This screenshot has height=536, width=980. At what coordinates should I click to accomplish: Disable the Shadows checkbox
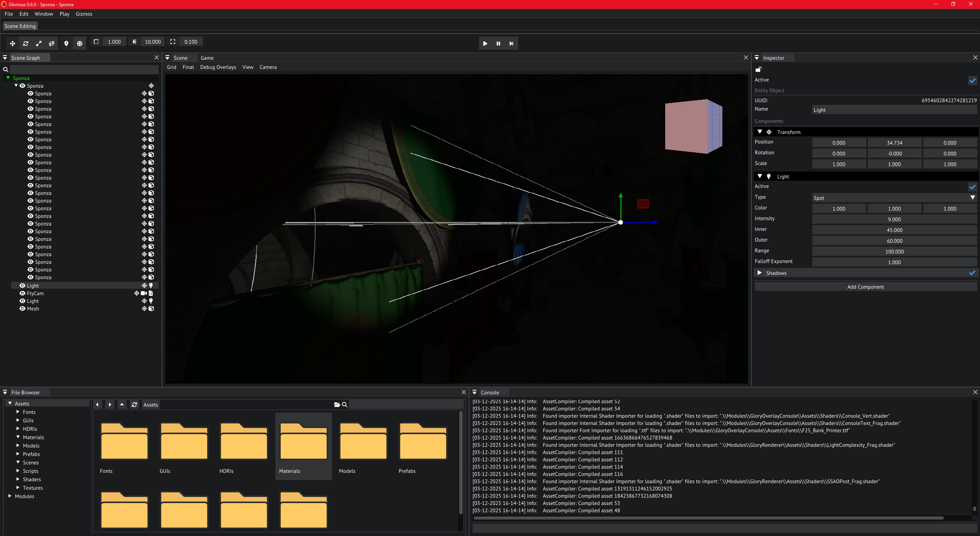pos(972,273)
